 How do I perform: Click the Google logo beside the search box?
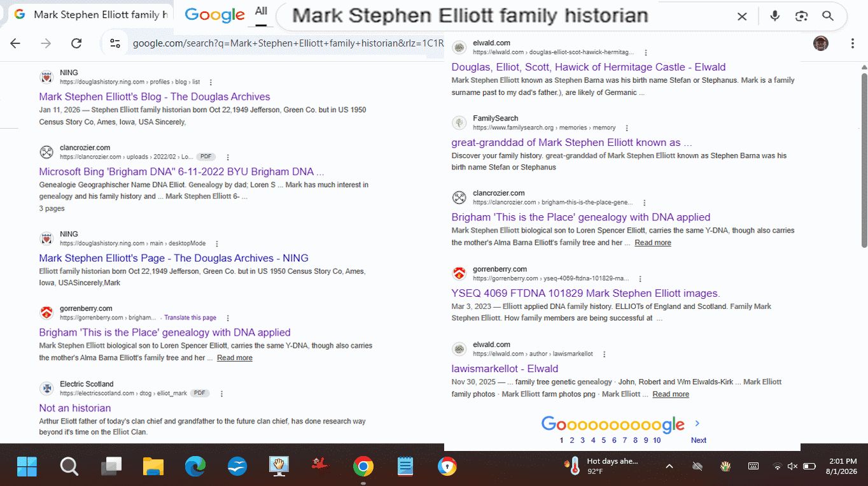coord(214,15)
